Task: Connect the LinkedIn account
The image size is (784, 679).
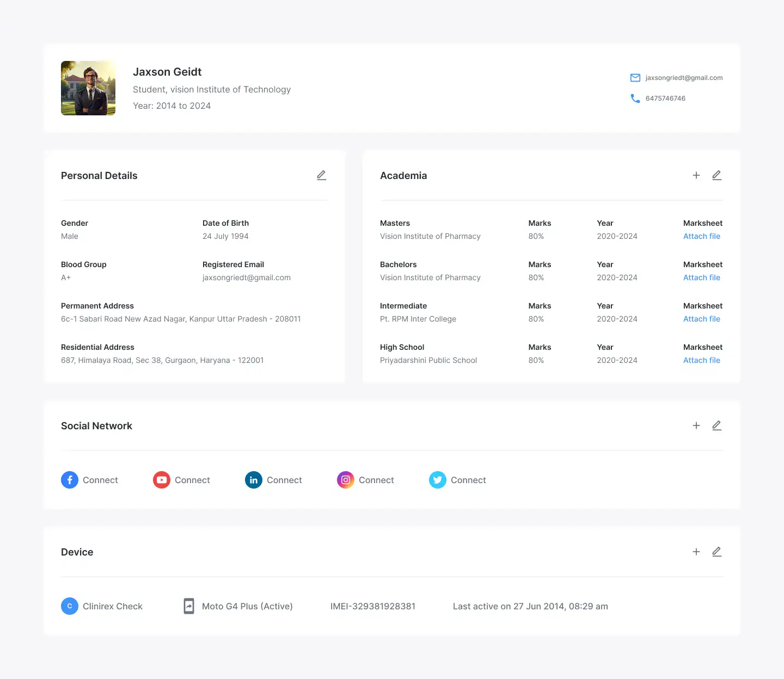Action: (284, 480)
